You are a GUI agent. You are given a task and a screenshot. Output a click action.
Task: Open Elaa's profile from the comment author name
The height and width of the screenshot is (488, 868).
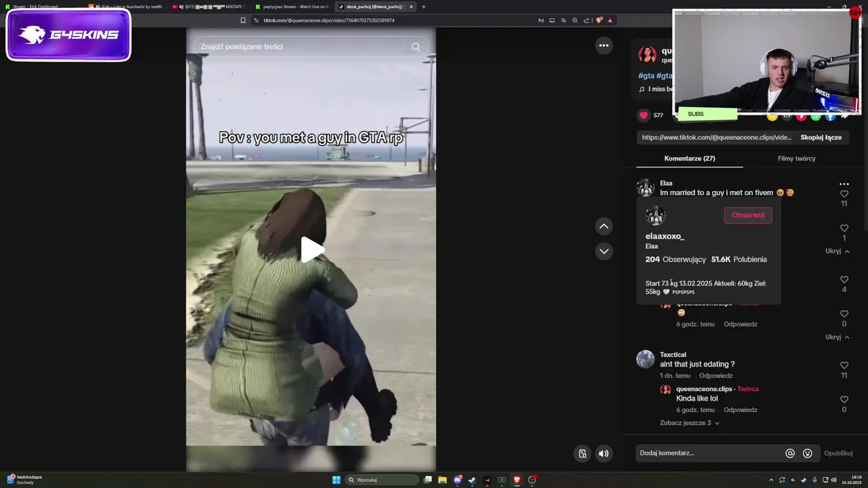pyautogui.click(x=666, y=183)
